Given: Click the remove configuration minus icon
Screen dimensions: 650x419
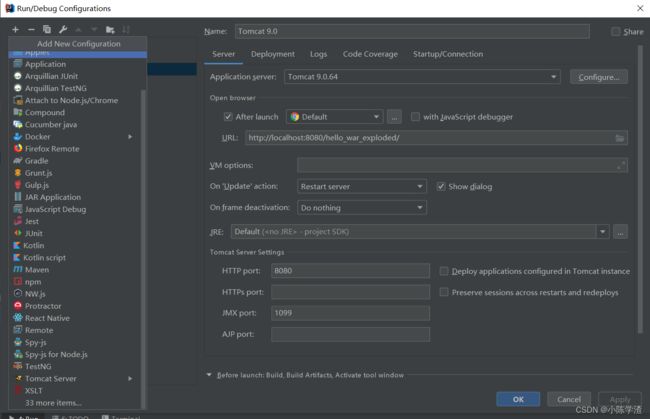Looking at the screenshot, I should point(31,30).
